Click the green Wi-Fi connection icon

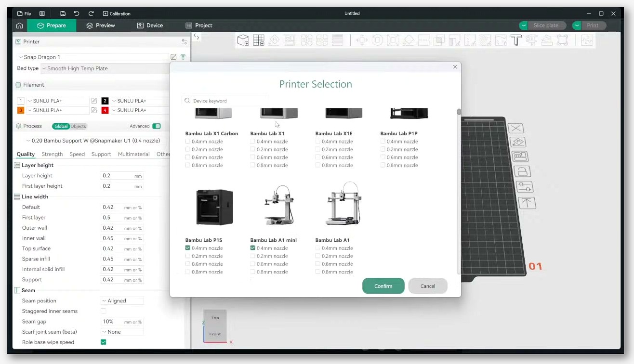[183, 57]
